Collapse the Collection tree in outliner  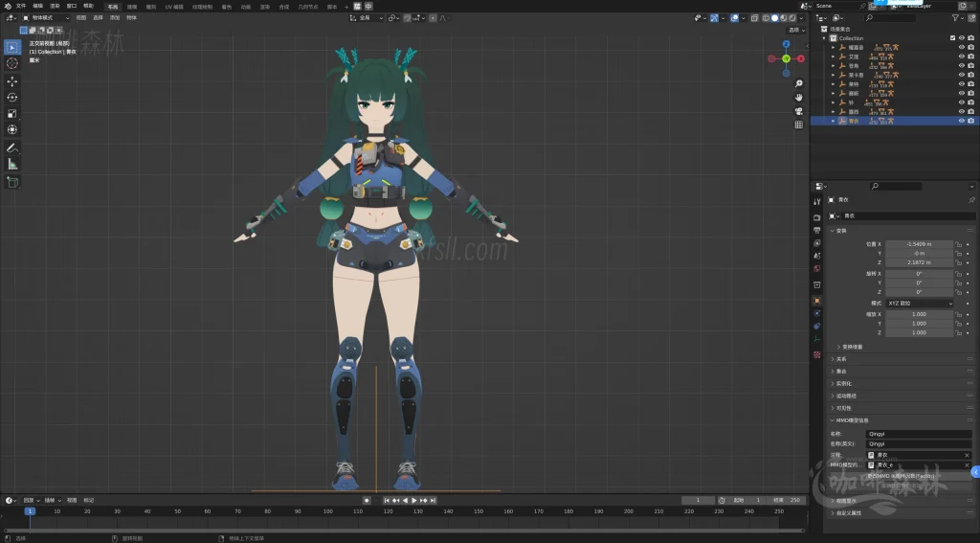(825, 38)
